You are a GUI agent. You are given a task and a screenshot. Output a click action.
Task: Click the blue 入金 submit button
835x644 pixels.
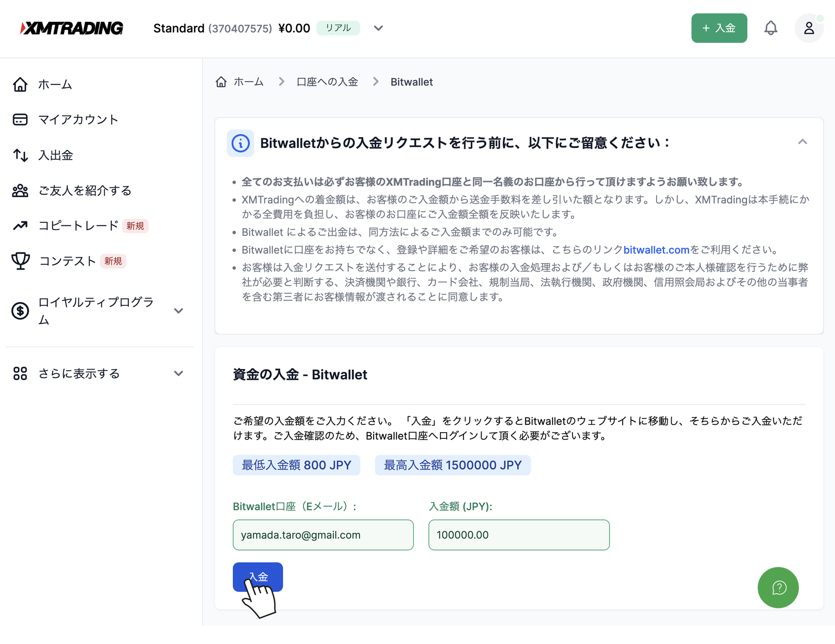click(x=258, y=577)
